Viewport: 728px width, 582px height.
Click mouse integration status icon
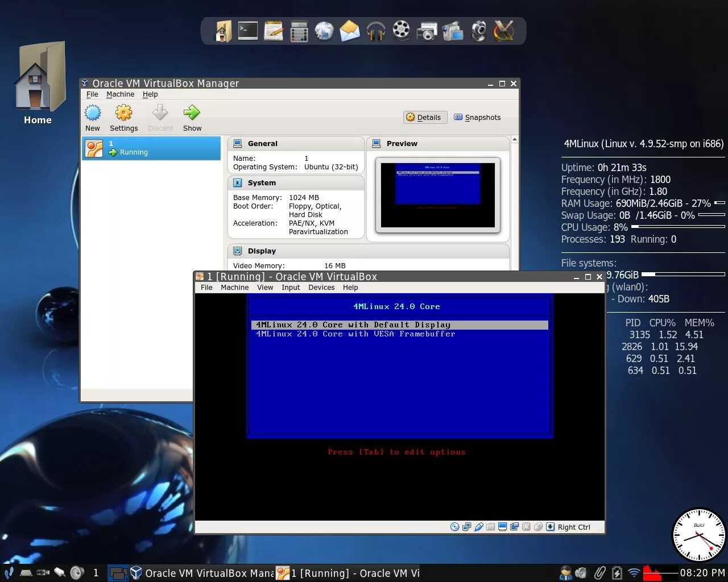pos(538,527)
